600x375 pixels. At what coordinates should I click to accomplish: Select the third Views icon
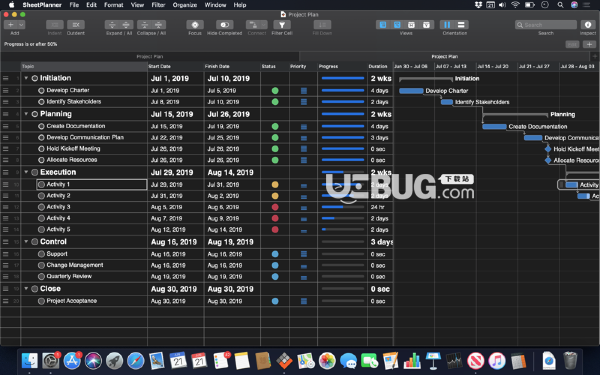412,25
